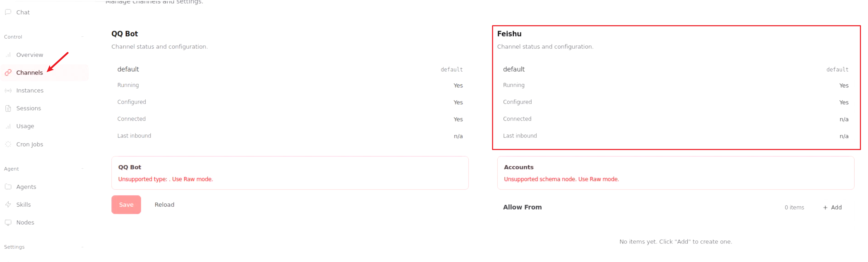Collapse the Agent sidebar section
The height and width of the screenshot is (262, 868).
click(x=82, y=169)
